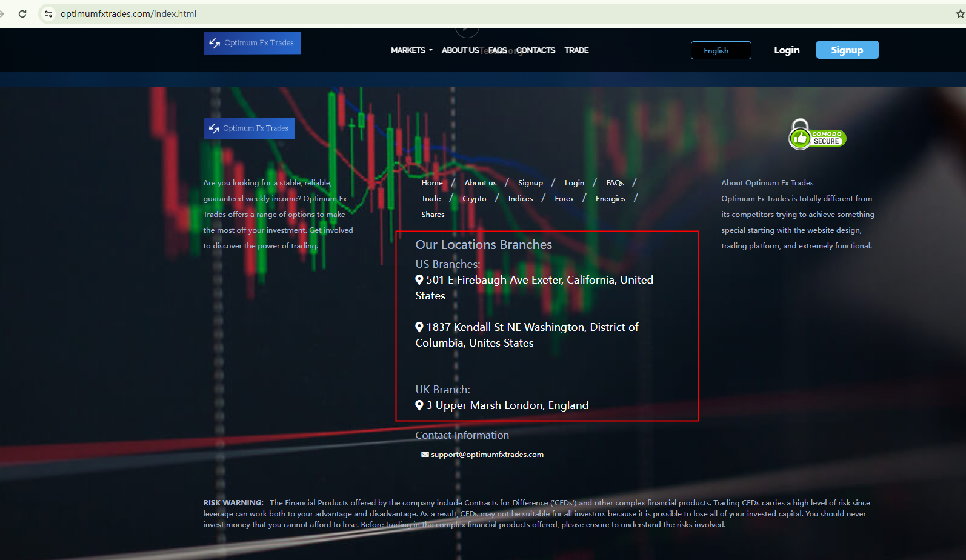The width and height of the screenshot is (966, 560).
Task: Go to Home footer link
Action: click(x=432, y=183)
